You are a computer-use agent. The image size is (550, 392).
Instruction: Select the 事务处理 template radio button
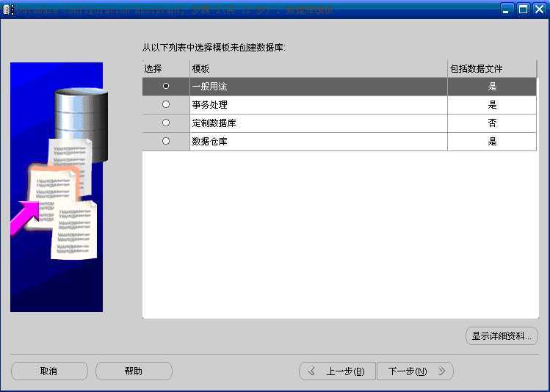166,104
